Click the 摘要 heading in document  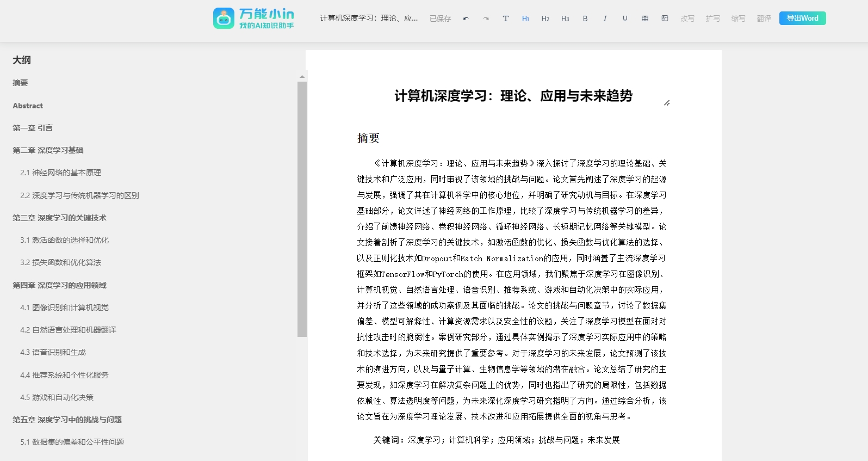368,138
